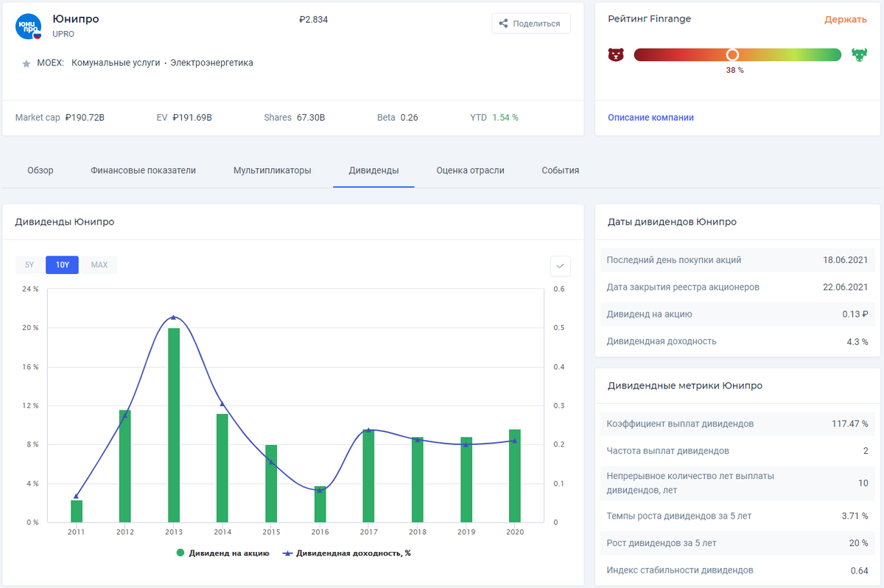
Task: Select the 5Y chart period
Action: (x=29, y=265)
